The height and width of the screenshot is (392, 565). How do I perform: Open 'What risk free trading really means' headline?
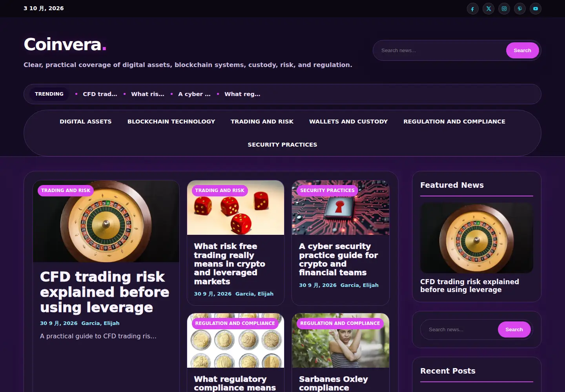(x=230, y=264)
